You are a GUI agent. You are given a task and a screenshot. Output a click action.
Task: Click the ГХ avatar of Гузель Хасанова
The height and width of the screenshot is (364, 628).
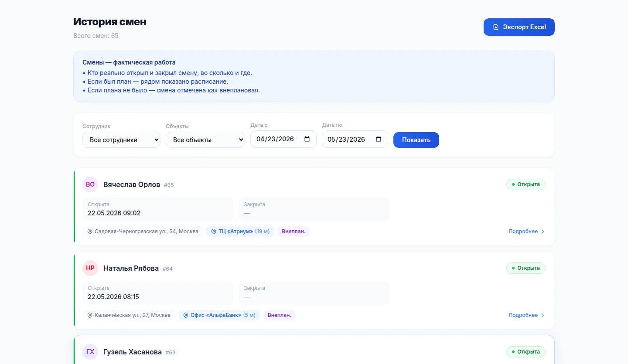click(90, 352)
